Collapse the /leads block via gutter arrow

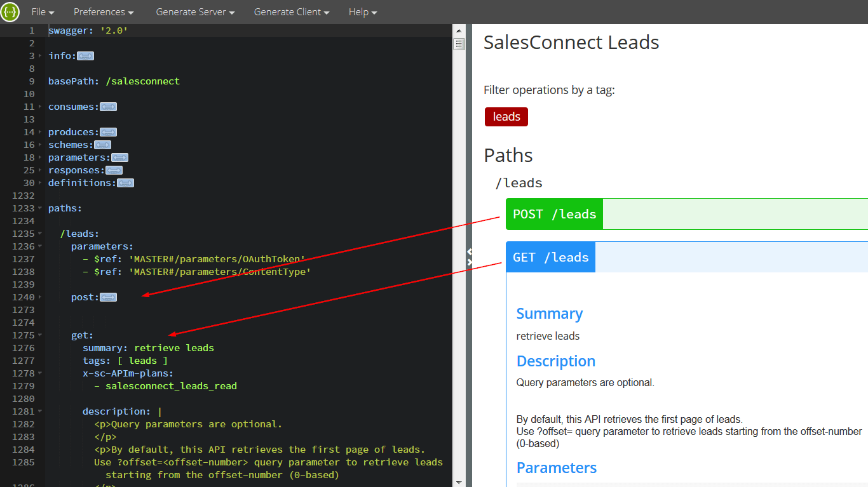tap(41, 233)
